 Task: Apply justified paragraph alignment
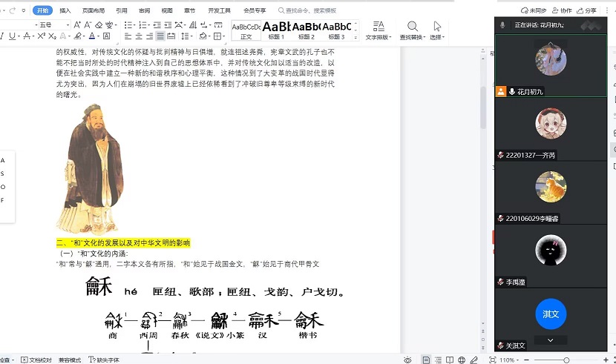coord(160,36)
